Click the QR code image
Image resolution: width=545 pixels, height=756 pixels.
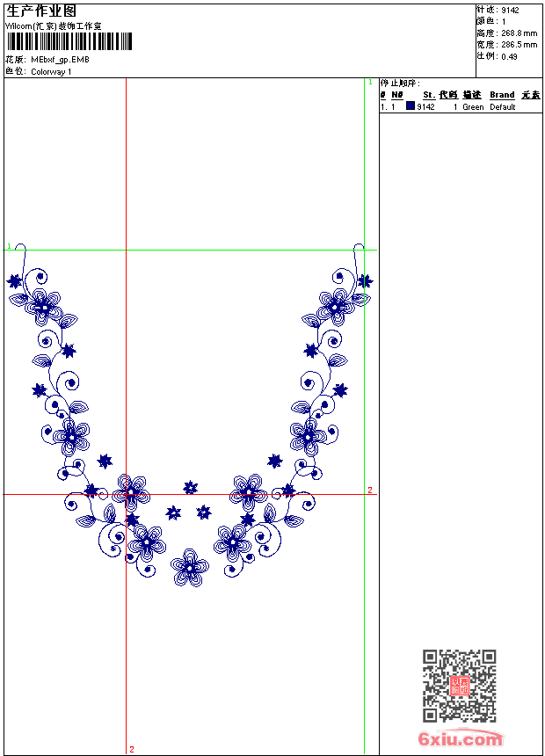point(460,686)
